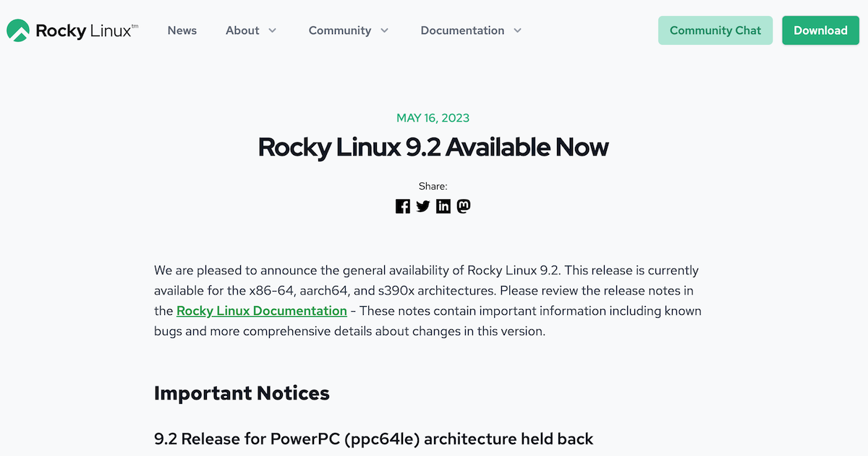Screen dimensions: 868x456
Task: Expand the About dropdown menu
Action: tap(251, 30)
